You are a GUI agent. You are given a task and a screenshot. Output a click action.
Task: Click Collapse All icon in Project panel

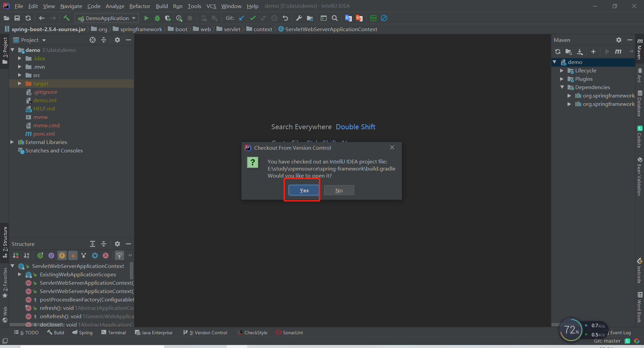(x=104, y=40)
